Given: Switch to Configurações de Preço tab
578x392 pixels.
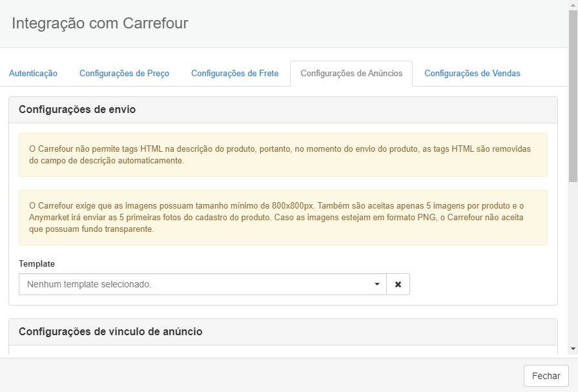Looking at the screenshot, I should coord(124,74).
